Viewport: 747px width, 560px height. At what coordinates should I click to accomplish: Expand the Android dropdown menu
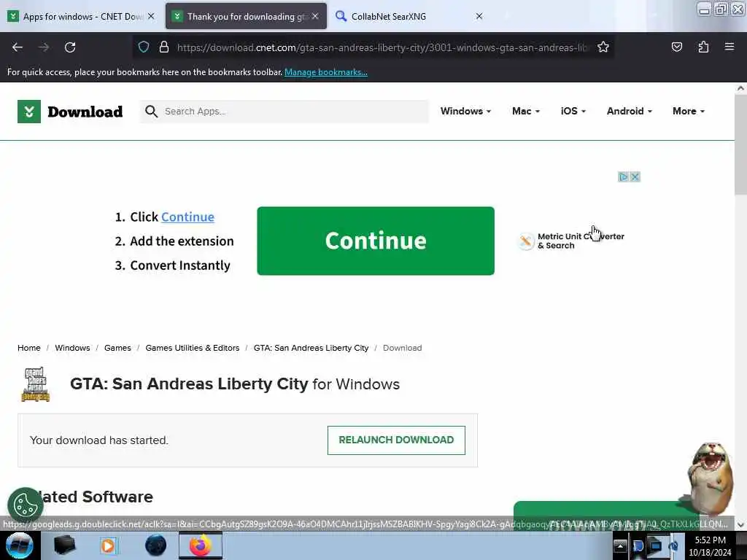[x=629, y=111]
